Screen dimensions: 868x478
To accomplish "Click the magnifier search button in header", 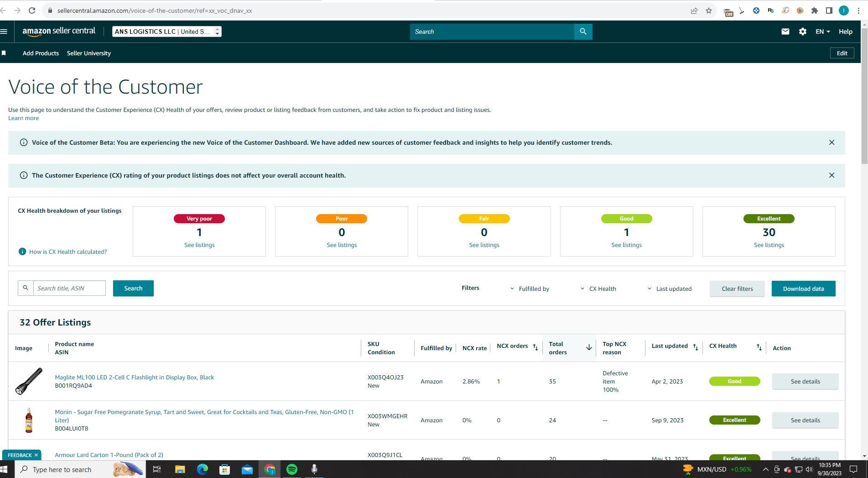I will click(583, 32).
